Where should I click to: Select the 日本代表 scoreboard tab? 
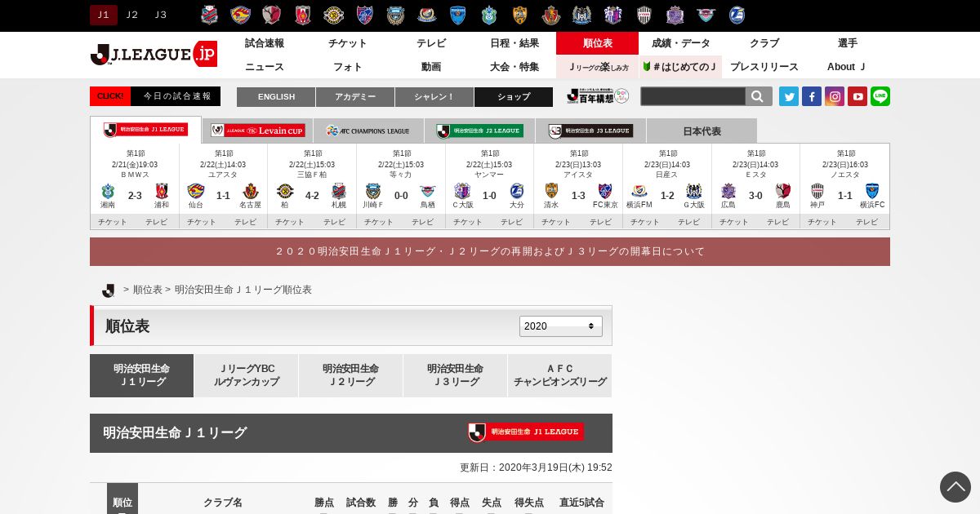pos(702,131)
